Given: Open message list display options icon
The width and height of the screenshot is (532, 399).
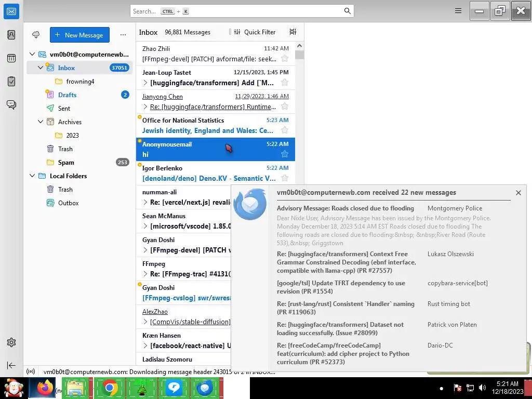Looking at the screenshot, I should [x=293, y=32].
